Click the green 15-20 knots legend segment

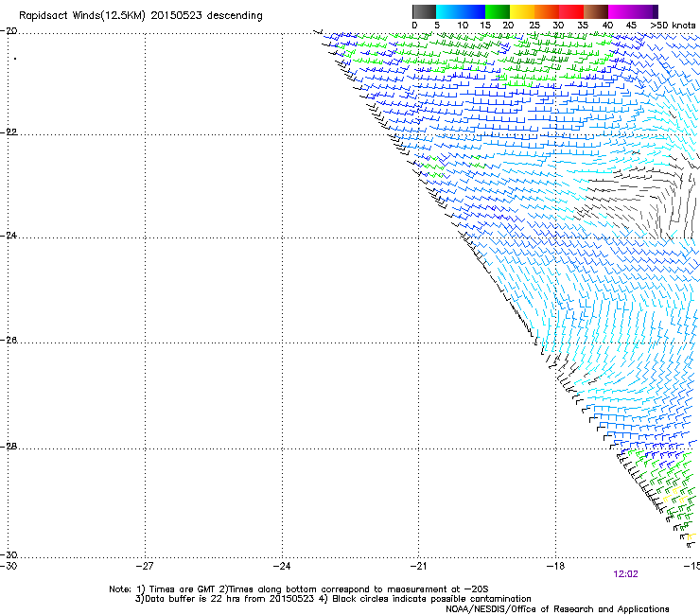[498, 11]
